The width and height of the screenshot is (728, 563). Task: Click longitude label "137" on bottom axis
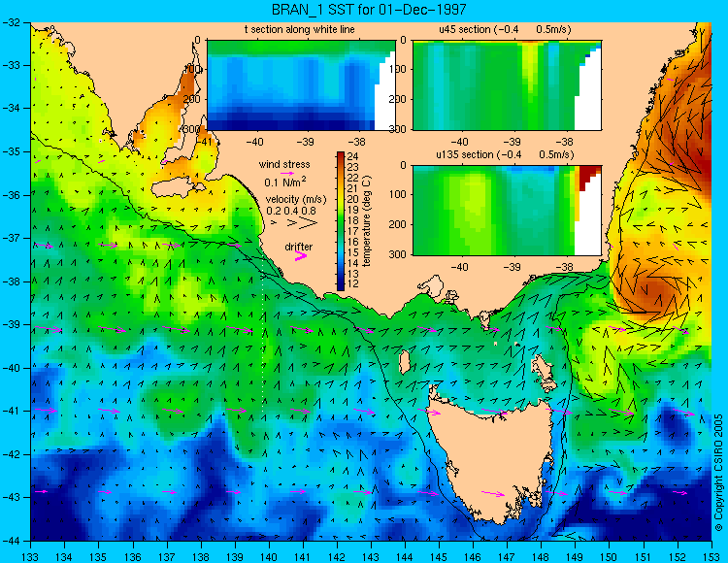[x=166, y=556]
